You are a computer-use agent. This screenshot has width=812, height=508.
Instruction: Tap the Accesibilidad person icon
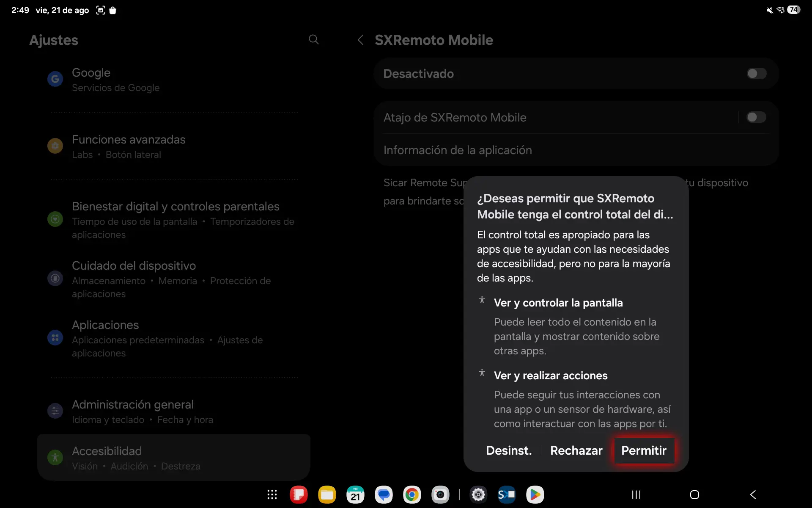55,457
